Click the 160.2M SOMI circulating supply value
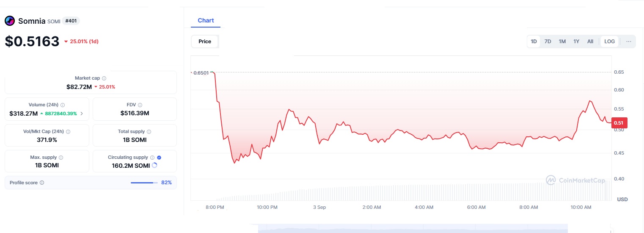This screenshot has height=233, width=644. tap(131, 166)
